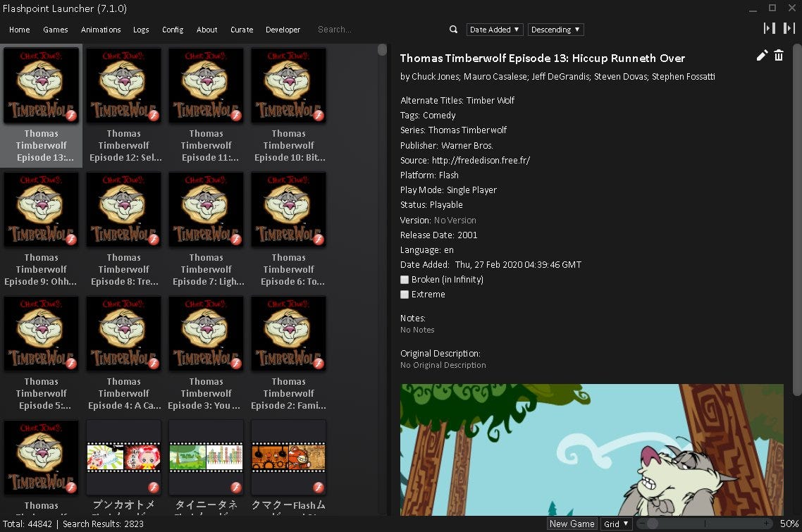Open the Date Added sort dropdown
Image resolution: width=802 pixels, height=532 pixels.
click(495, 30)
